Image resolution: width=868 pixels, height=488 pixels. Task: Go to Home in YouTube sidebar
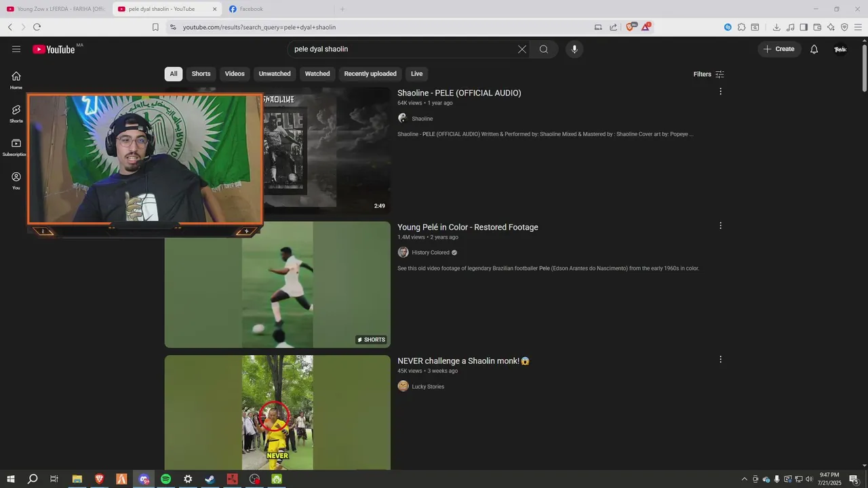(16, 80)
